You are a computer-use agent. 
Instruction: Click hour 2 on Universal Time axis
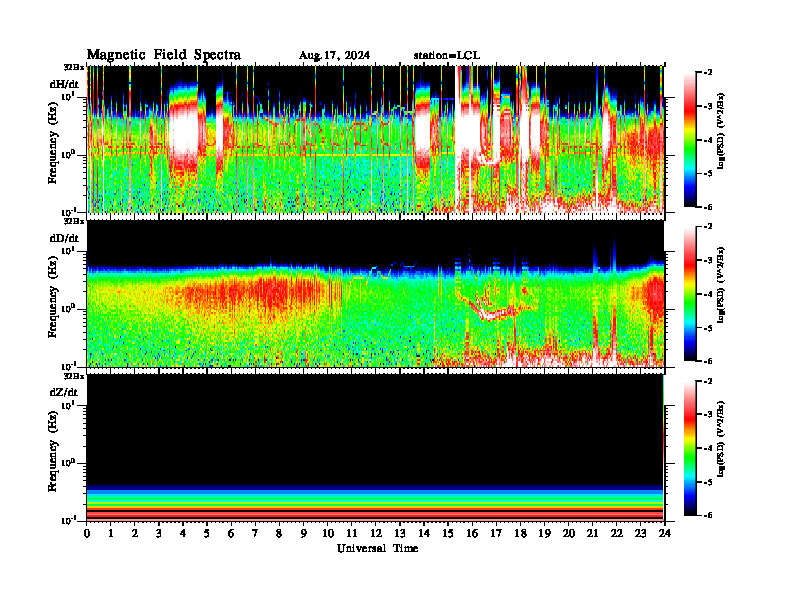pos(135,534)
